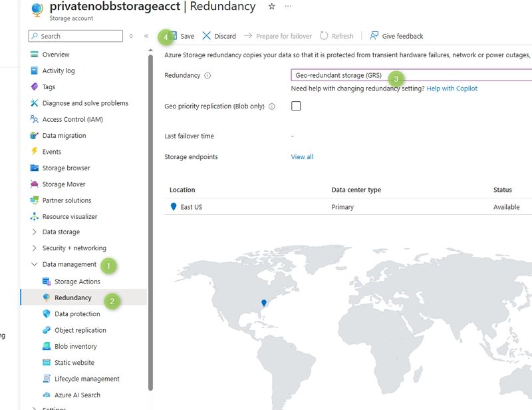Click the Resource visualizer icon
Viewport: 532px width, 410px height.
(x=35, y=216)
